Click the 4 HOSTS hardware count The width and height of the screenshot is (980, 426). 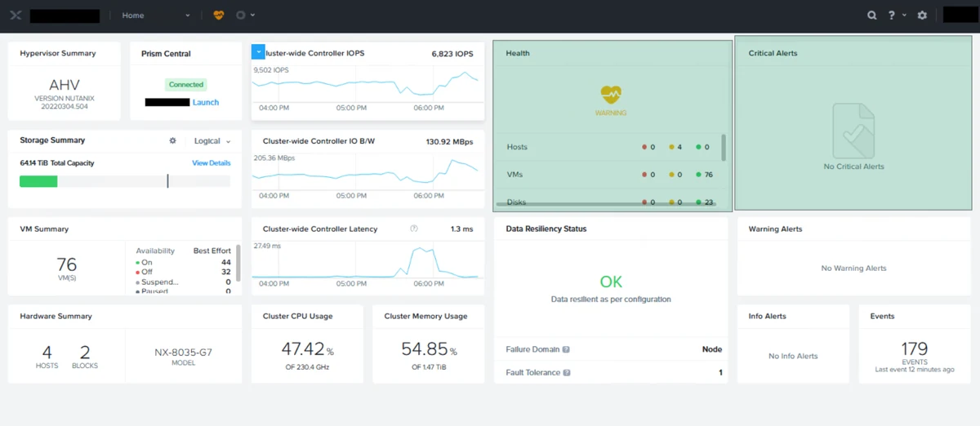point(47,356)
